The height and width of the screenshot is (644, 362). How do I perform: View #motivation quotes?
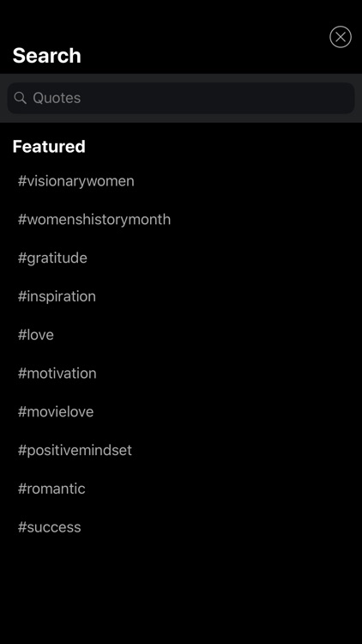(x=57, y=374)
